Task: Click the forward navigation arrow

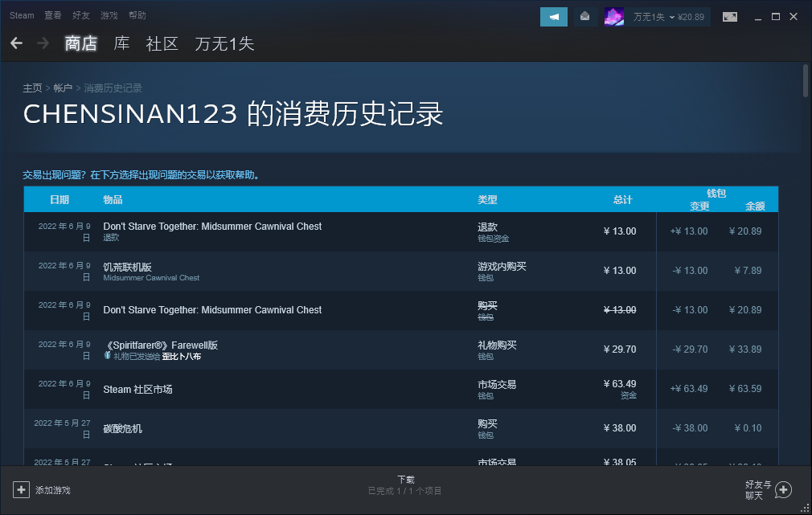Action: (43, 43)
